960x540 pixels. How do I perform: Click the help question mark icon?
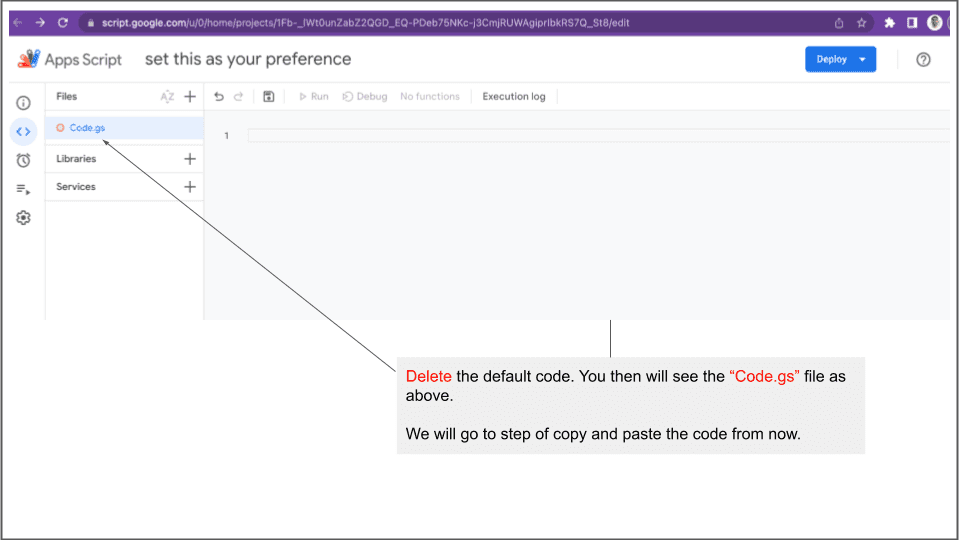923,59
